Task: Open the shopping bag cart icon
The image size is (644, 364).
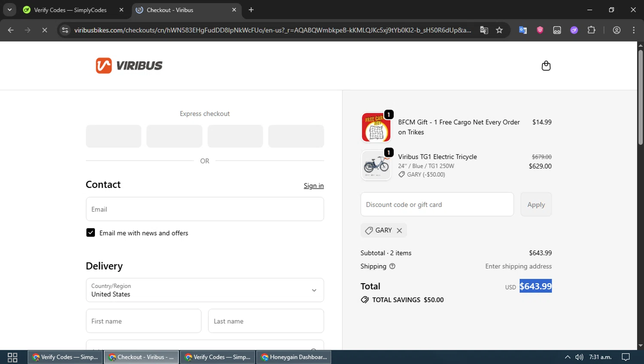Action: point(546,66)
